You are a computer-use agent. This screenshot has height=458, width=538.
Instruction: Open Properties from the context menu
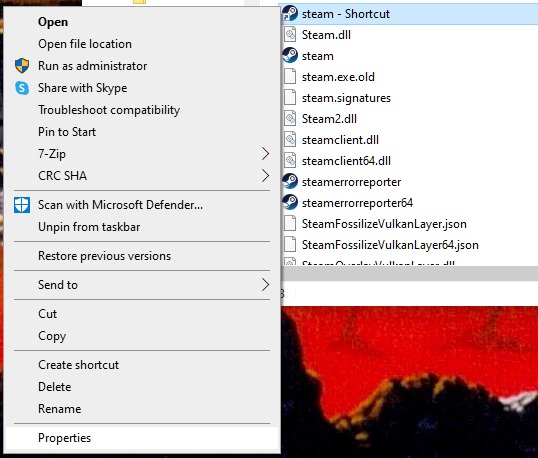142,438
